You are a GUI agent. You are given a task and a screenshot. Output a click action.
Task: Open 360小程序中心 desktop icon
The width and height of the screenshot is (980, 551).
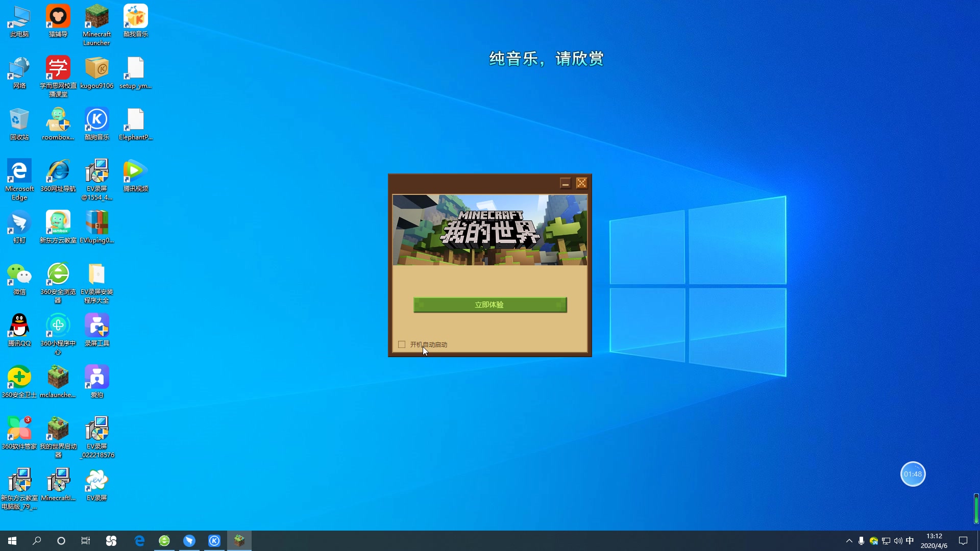point(58,335)
